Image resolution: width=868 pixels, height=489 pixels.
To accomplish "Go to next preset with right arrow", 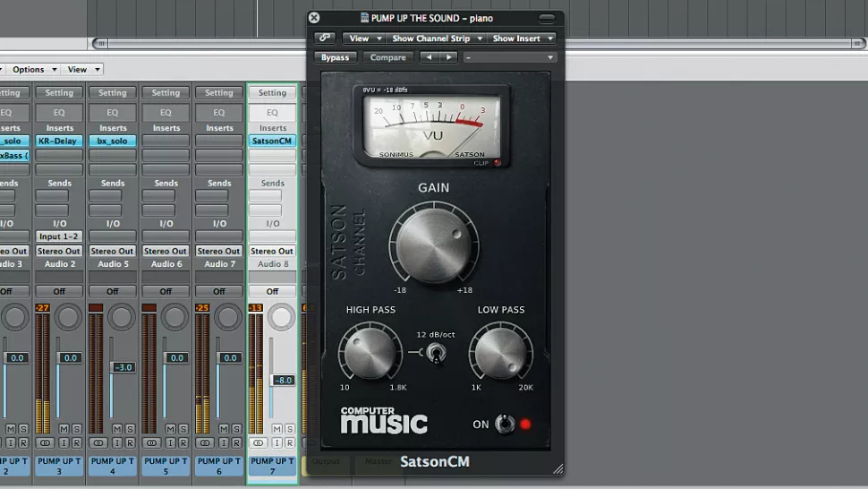I will click(x=448, y=57).
